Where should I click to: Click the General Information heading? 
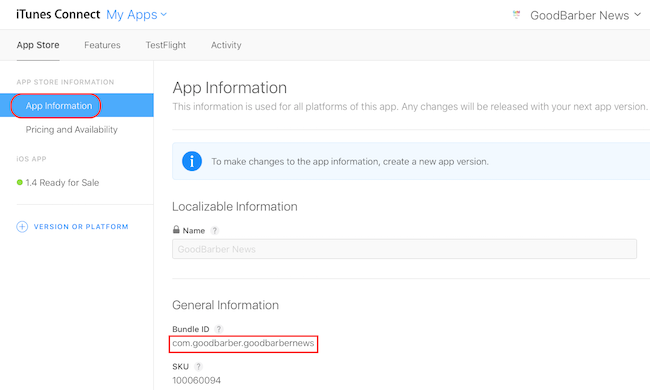click(x=225, y=305)
